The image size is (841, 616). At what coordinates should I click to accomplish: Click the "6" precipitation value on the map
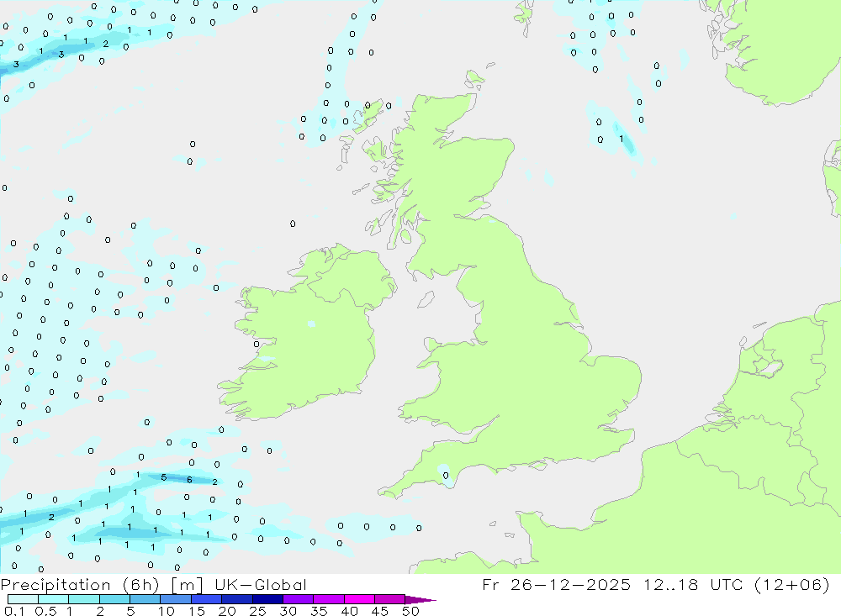click(189, 480)
